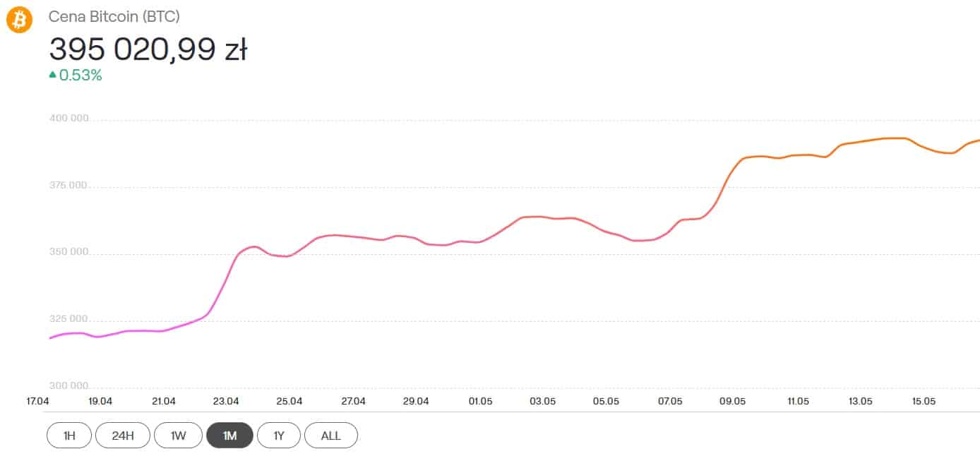980x461 pixels.
Task: Select the 1H time range
Action: click(69, 436)
